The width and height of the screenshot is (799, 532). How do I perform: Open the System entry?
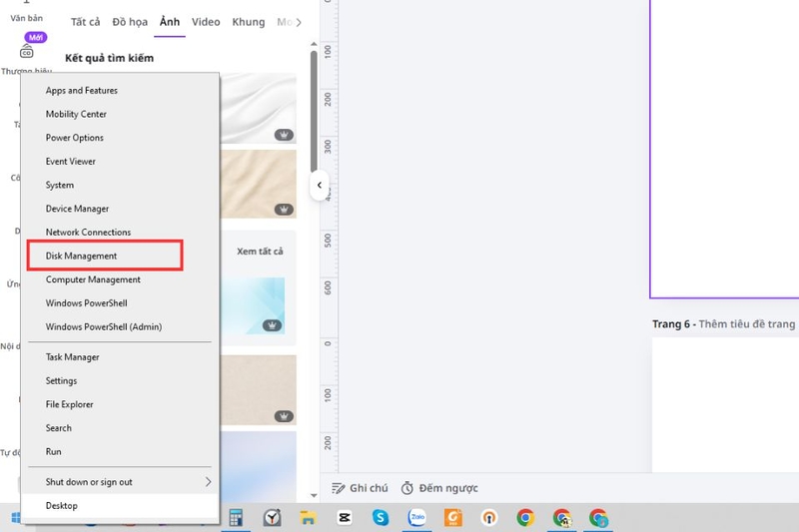tap(60, 185)
